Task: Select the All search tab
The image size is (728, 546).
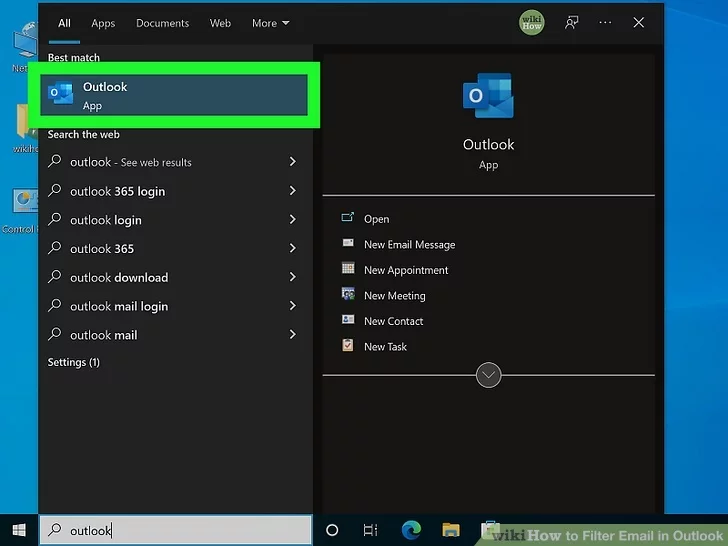Action: tap(65, 23)
